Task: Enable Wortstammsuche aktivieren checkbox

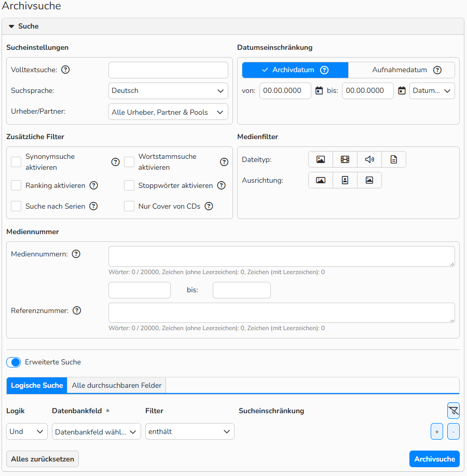Action: click(129, 162)
